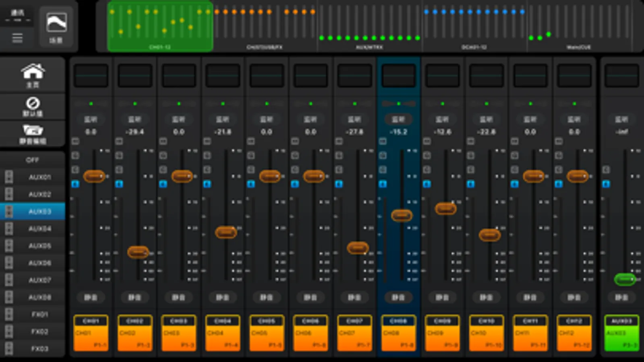Image resolution: width=644 pixels, height=362 pixels.
Task: Click the topmost small square icon on CH02 strip
Action: click(119, 141)
